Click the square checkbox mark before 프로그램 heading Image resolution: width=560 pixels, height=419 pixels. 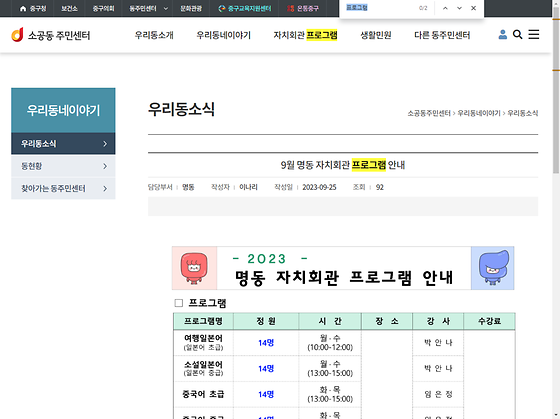[179, 303]
